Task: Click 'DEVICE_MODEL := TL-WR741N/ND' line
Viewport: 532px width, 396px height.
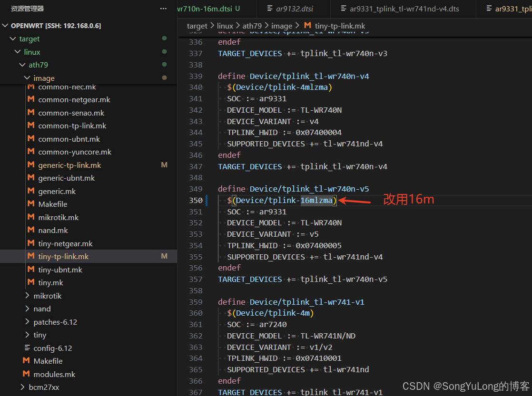Action: pyautogui.click(x=291, y=336)
